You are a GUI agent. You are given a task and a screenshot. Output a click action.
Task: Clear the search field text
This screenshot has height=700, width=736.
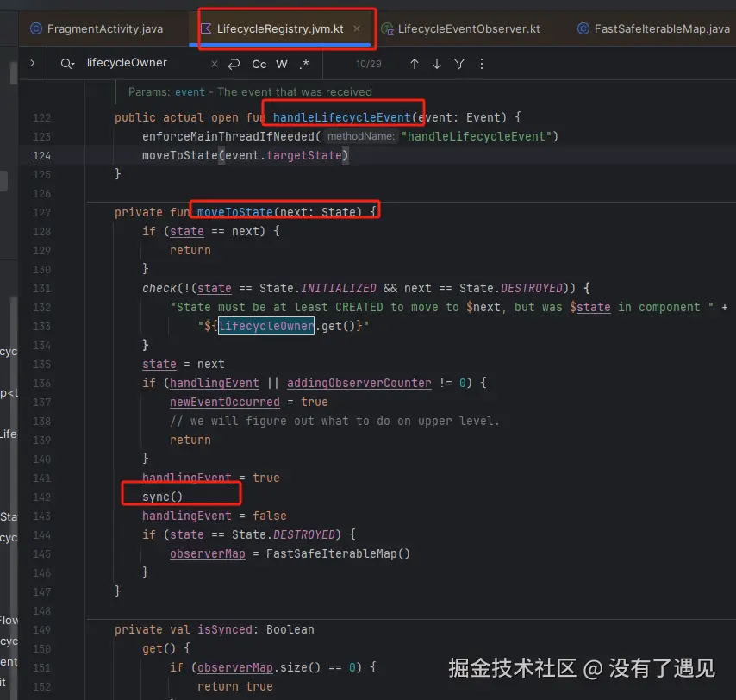click(x=214, y=64)
